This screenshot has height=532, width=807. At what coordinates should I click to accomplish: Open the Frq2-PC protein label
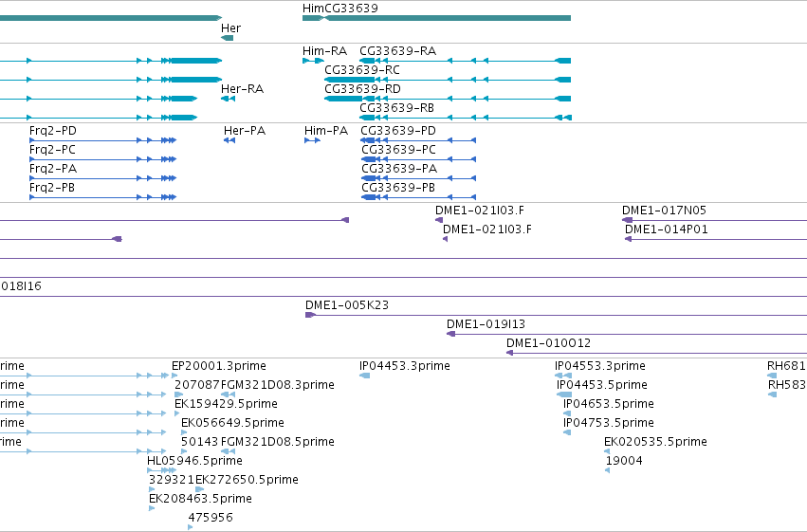coord(52,150)
